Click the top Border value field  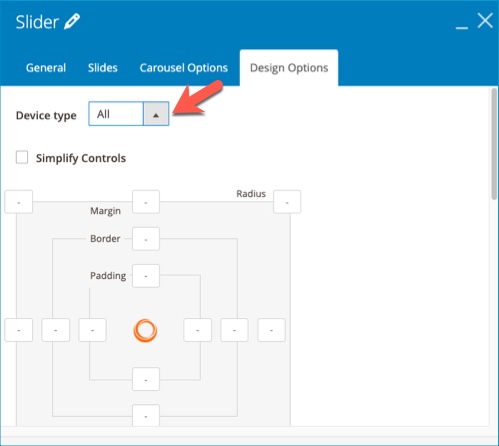tap(146, 239)
